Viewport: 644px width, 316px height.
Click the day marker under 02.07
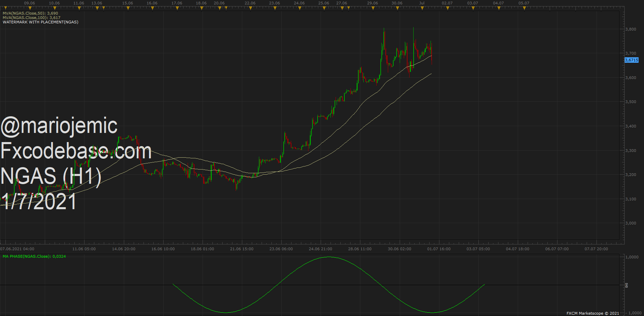[x=448, y=8]
